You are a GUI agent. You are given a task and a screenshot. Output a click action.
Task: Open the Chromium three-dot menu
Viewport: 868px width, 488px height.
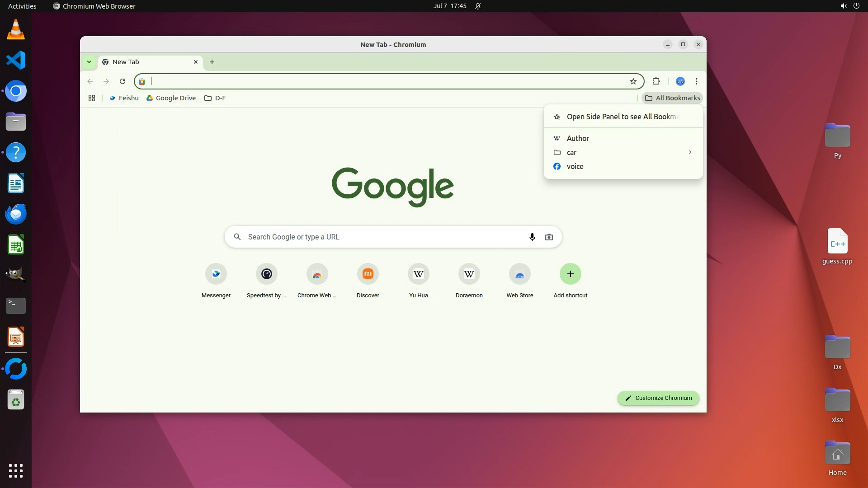tap(696, 81)
